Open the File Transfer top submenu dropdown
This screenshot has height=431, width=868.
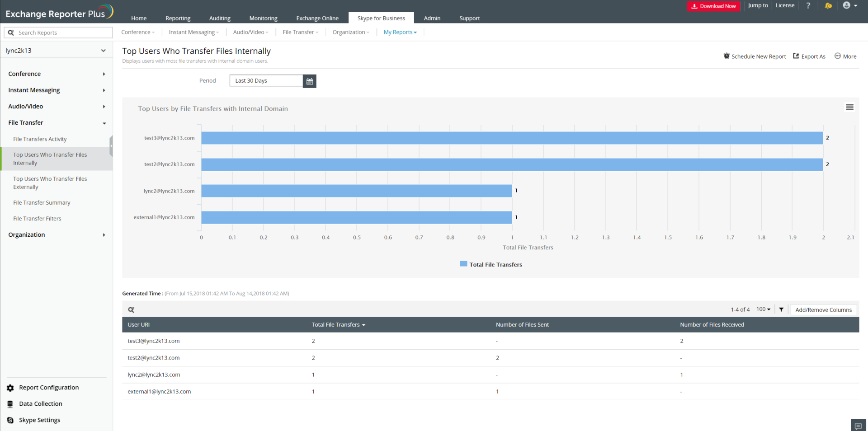pos(301,32)
